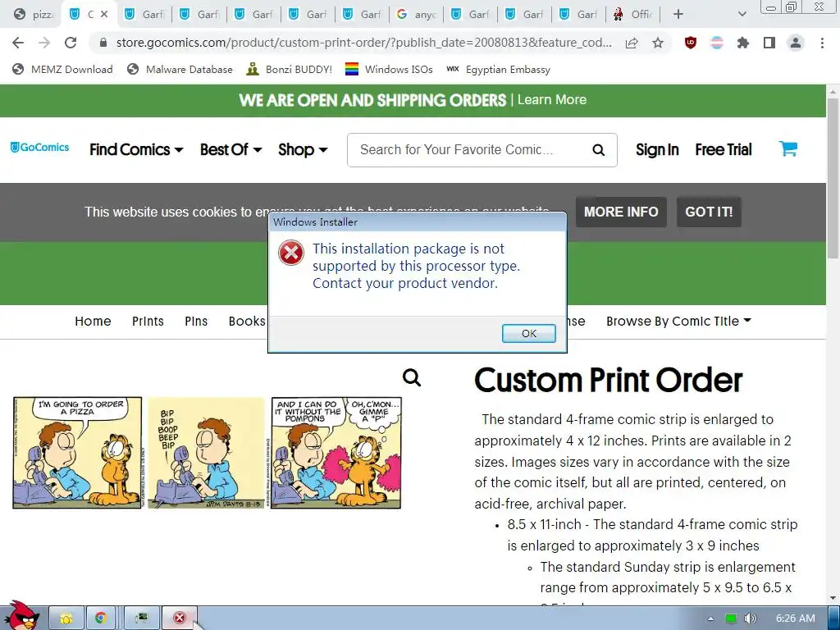Image resolution: width=840 pixels, height=630 pixels.
Task: Open the Extensions puzzle-piece icon
Action: click(x=743, y=43)
